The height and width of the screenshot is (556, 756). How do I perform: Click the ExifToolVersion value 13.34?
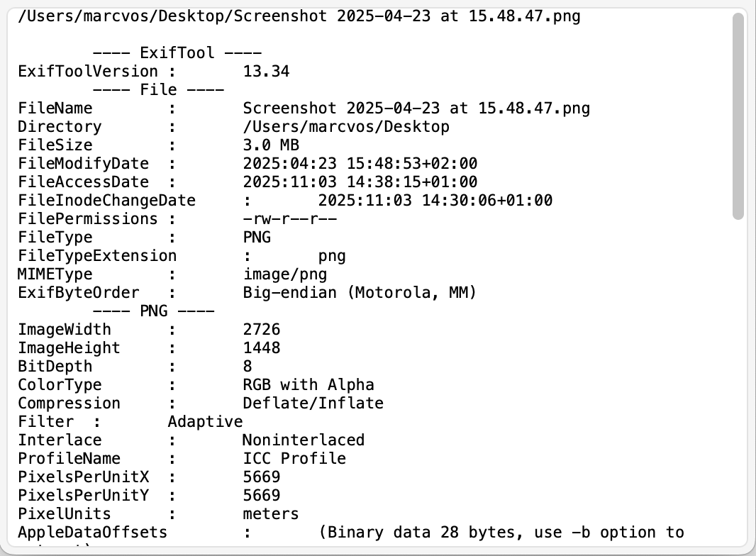(x=266, y=72)
